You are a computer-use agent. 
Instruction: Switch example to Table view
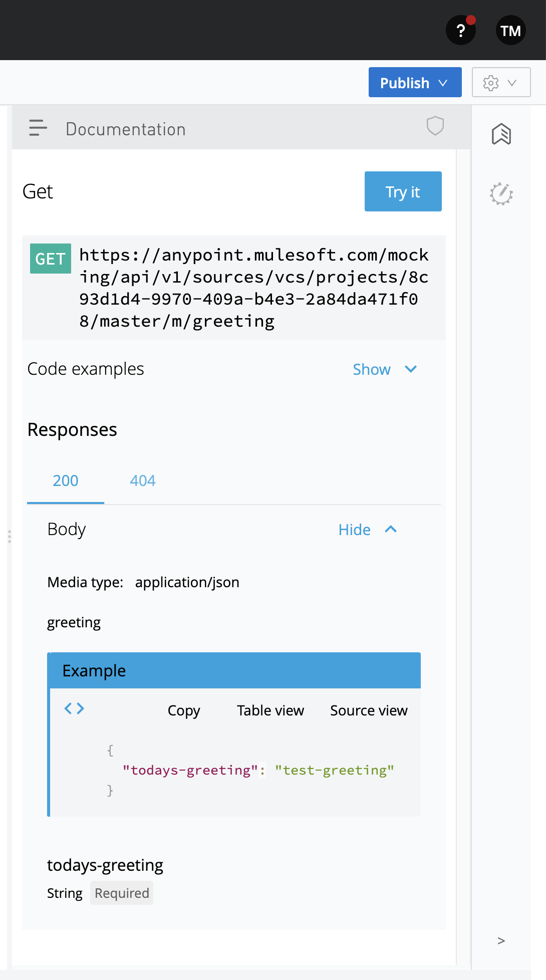tap(270, 710)
